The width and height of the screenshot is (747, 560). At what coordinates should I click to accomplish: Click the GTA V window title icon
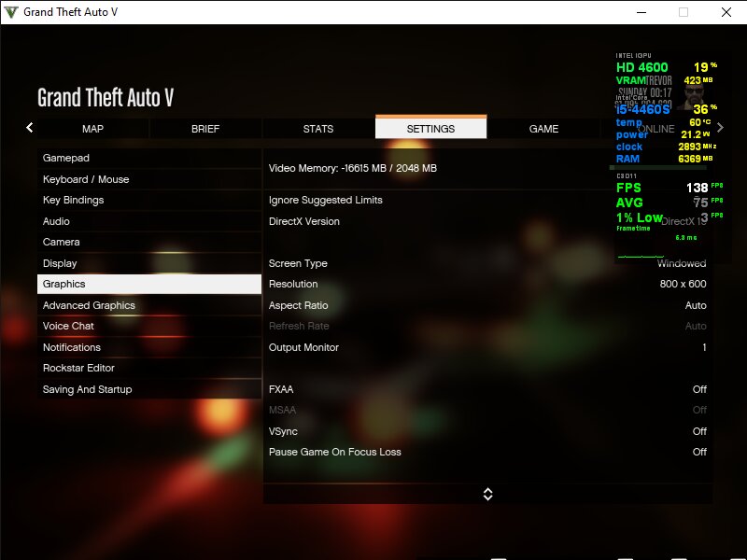[10, 12]
